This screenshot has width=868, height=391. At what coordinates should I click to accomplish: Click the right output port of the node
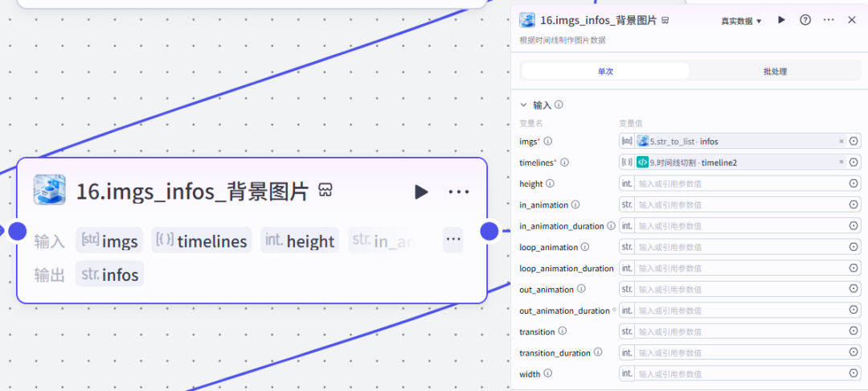pyautogui.click(x=489, y=231)
